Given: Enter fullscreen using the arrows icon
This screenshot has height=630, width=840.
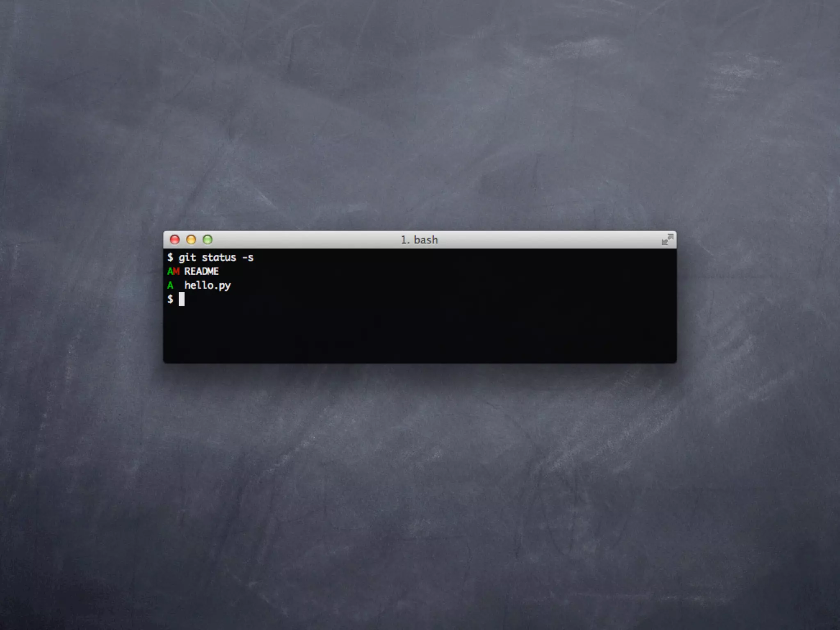Looking at the screenshot, I should click(667, 240).
